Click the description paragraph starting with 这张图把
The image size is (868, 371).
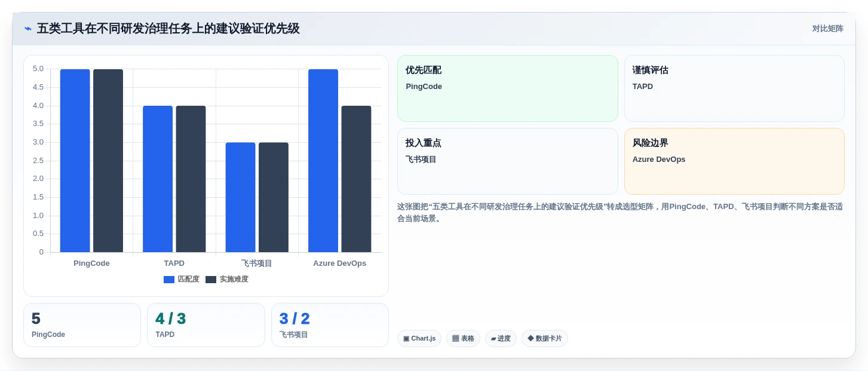pyautogui.click(x=620, y=213)
